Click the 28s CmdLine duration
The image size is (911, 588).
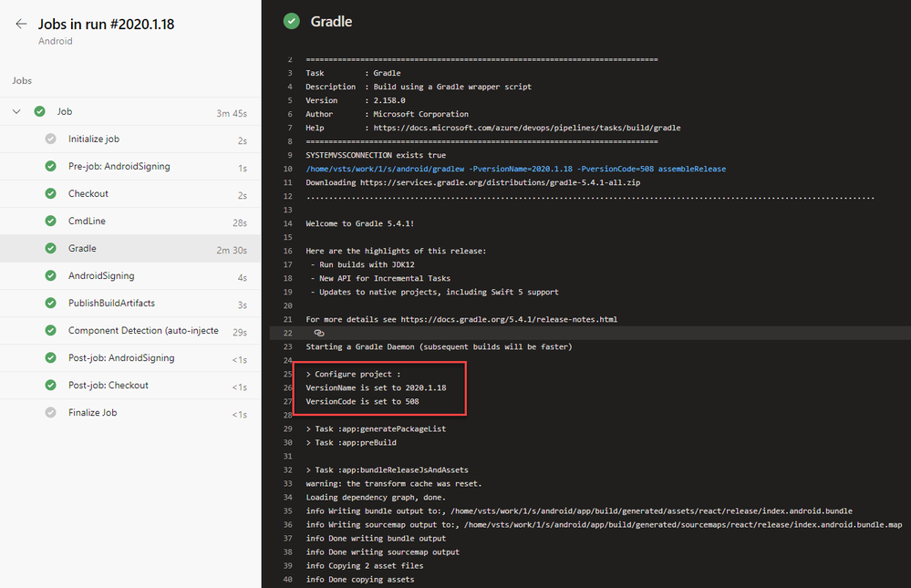point(240,222)
